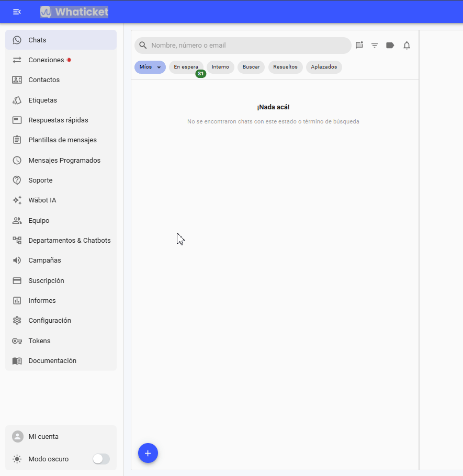The width and height of the screenshot is (463, 476).
Task: Open Mi cuenta settings
Action: (61, 437)
